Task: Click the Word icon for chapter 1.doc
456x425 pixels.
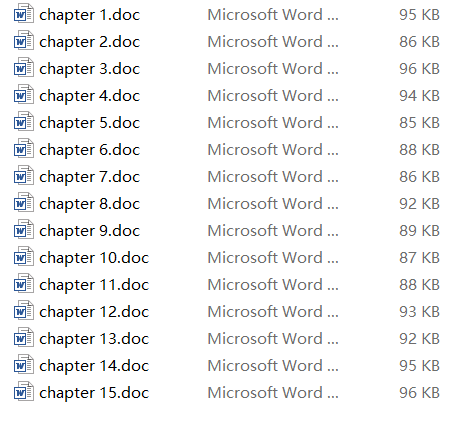Action: [x=24, y=14]
